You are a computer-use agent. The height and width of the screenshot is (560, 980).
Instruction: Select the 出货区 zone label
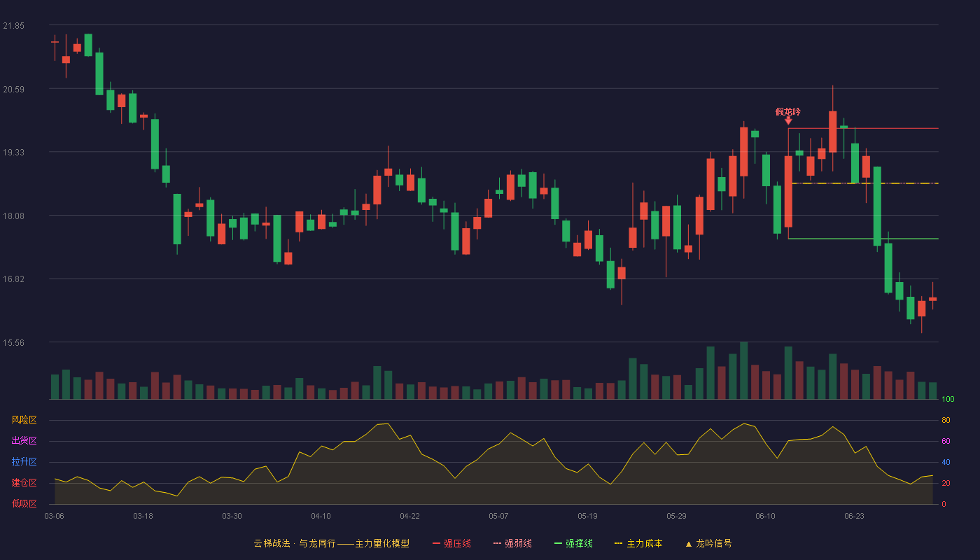24,441
